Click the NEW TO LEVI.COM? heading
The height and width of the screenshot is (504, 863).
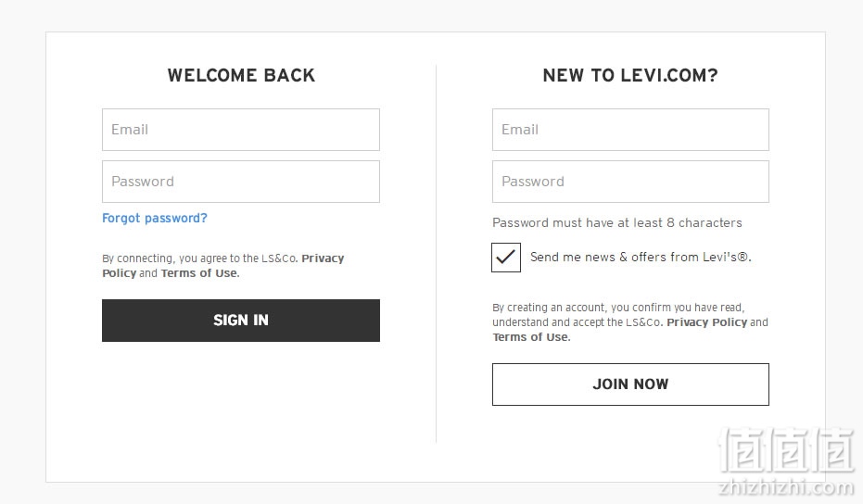click(x=630, y=75)
